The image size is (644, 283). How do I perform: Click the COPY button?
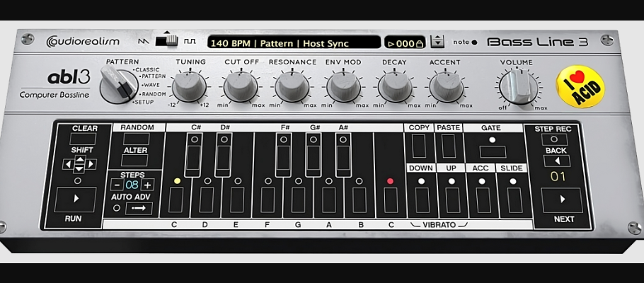pos(419,146)
